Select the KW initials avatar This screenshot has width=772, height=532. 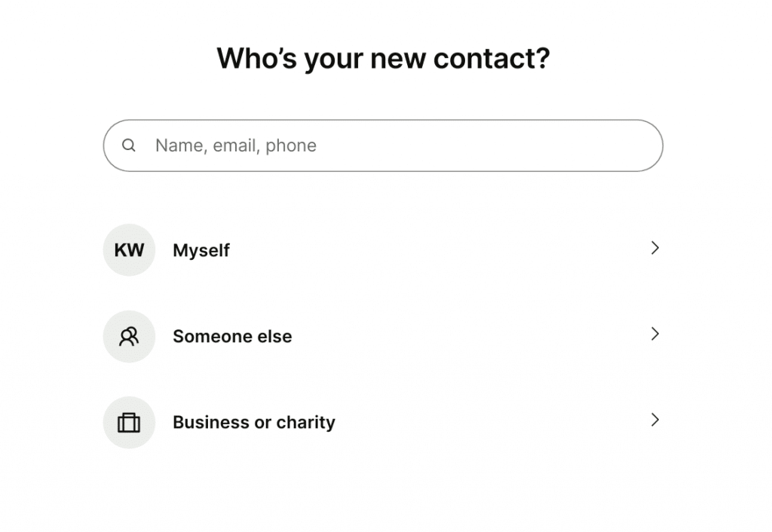pyautogui.click(x=129, y=250)
